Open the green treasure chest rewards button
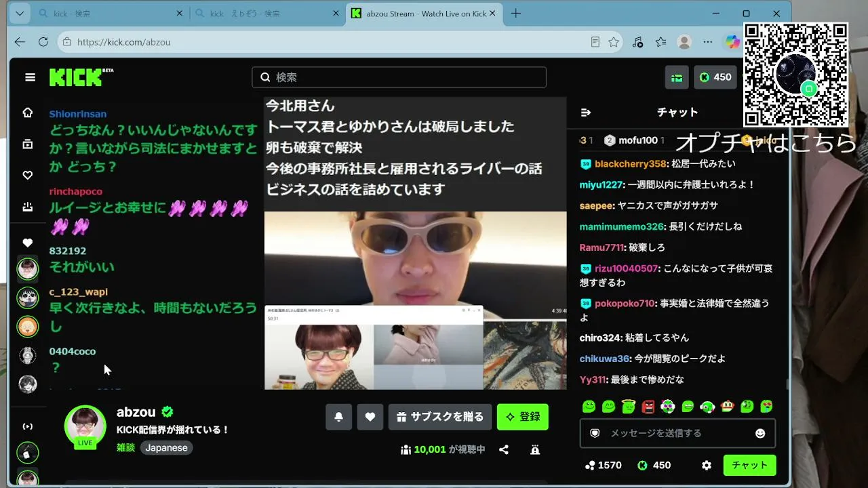This screenshot has width=868, height=488. coord(677,77)
